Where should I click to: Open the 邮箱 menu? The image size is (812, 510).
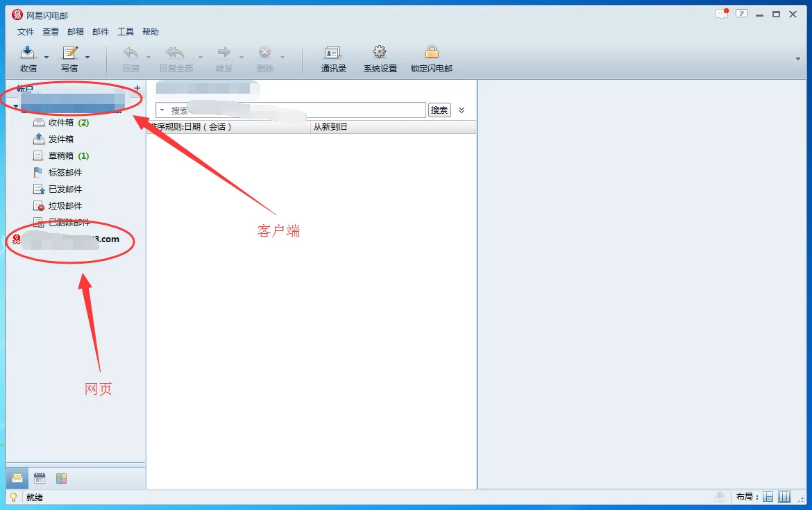tap(75, 32)
